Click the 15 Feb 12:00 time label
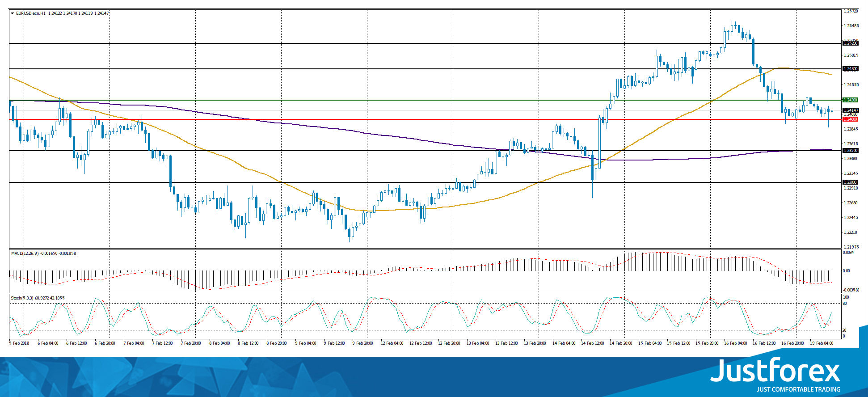The width and height of the screenshot is (868, 397). [678, 343]
